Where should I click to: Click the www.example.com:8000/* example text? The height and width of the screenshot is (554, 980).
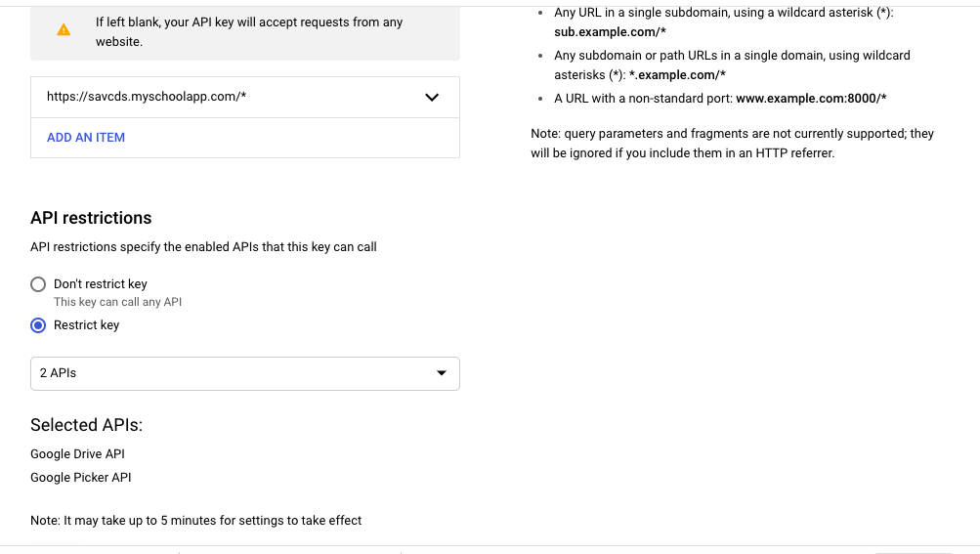[810, 99]
